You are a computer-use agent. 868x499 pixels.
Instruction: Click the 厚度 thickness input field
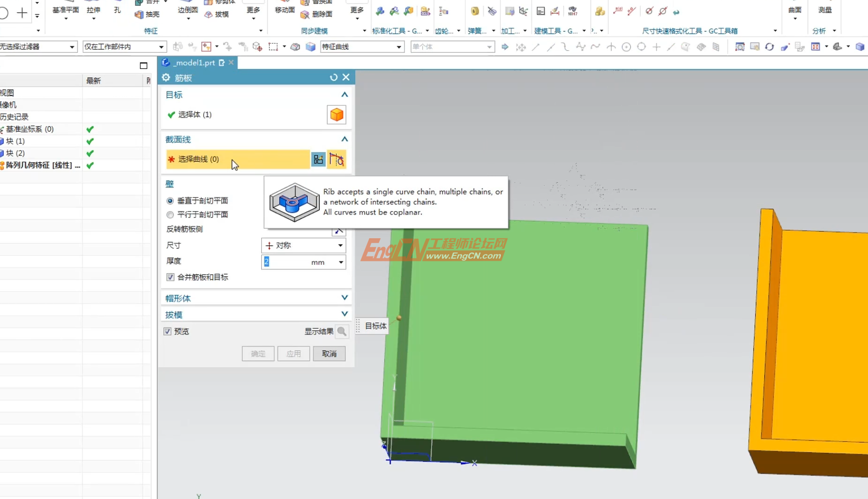pos(286,262)
